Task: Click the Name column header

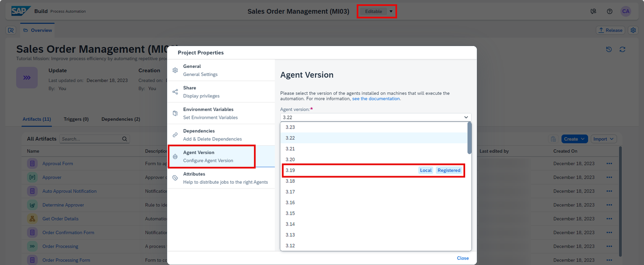Action: point(33,151)
